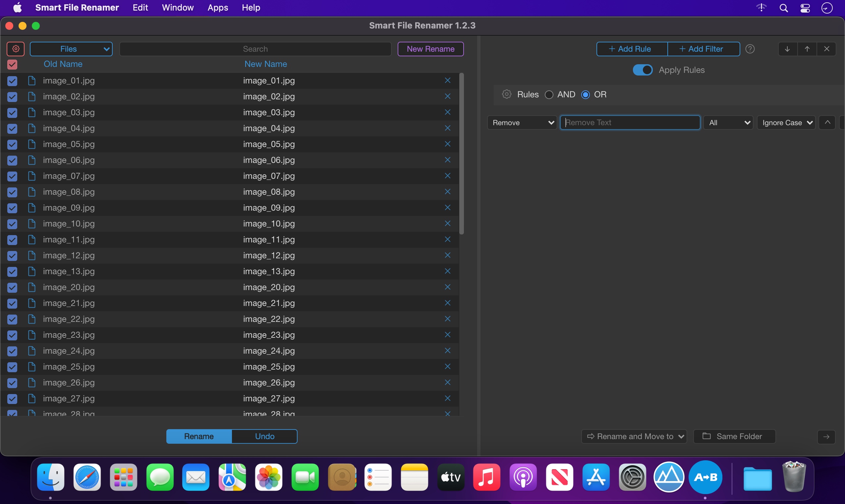The image size is (845, 504).
Task: Open System Preferences in the dock
Action: 632,477
